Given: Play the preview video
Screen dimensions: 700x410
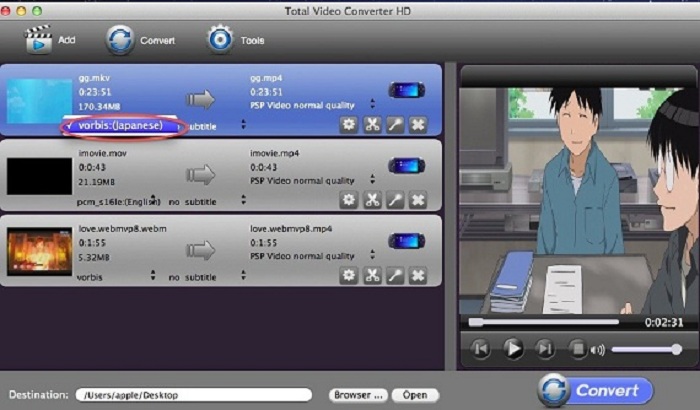Looking at the screenshot, I should 513,348.
